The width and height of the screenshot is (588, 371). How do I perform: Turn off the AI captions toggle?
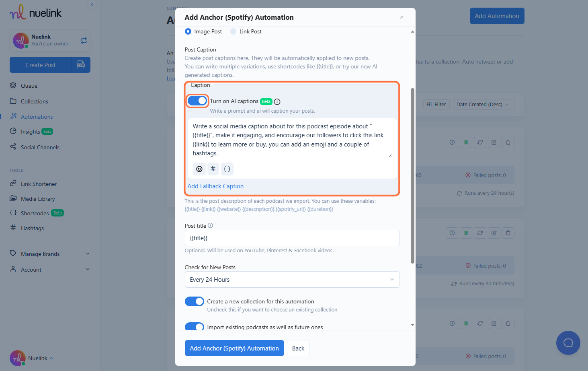(197, 101)
